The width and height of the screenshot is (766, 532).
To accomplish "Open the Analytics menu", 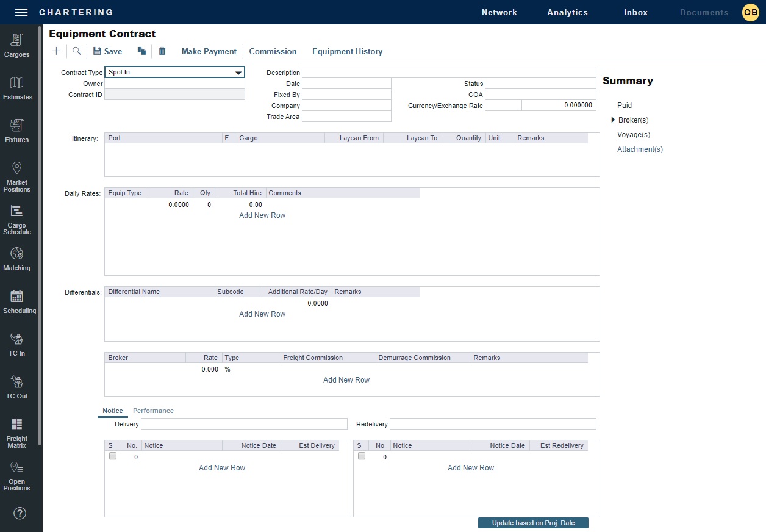I will pos(567,12).
